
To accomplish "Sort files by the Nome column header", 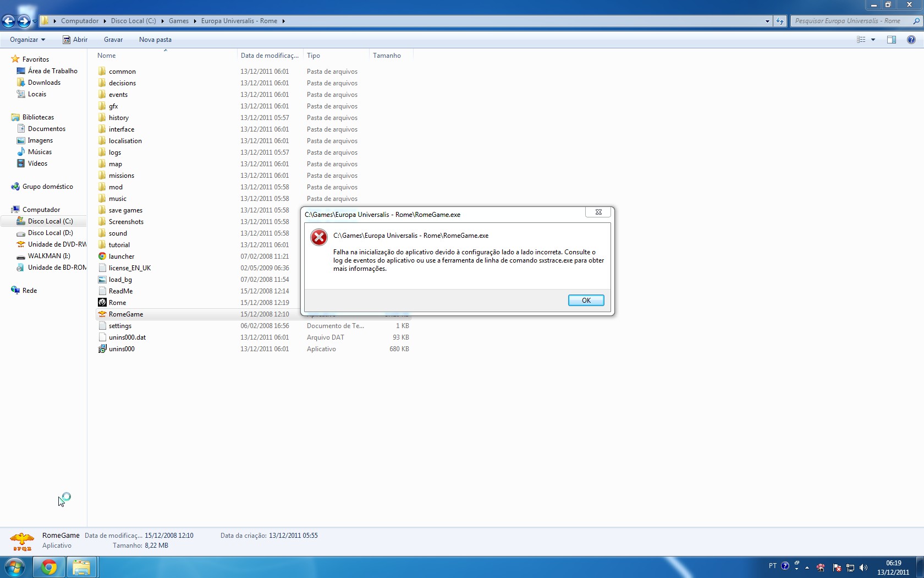I will (x=107, y=56).
